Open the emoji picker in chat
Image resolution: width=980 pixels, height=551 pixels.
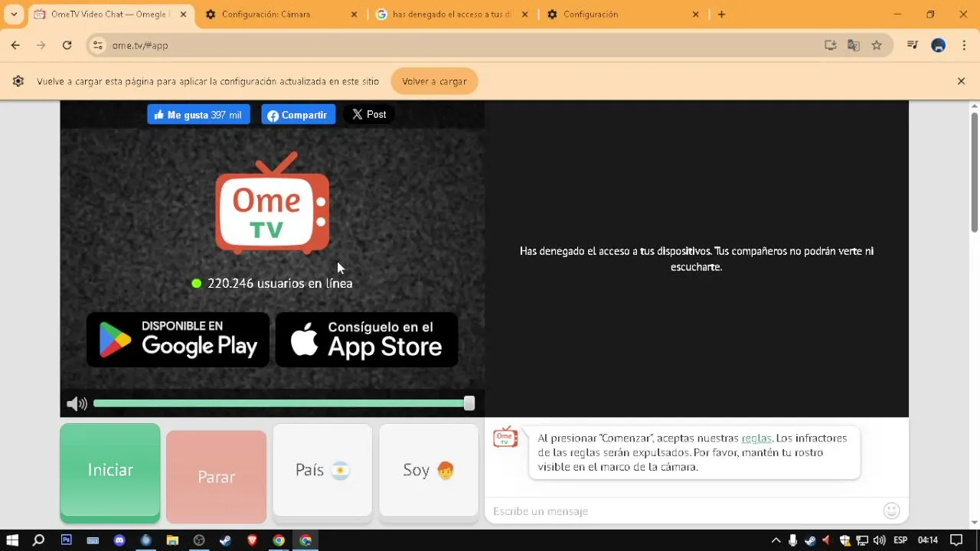[891, 510]
